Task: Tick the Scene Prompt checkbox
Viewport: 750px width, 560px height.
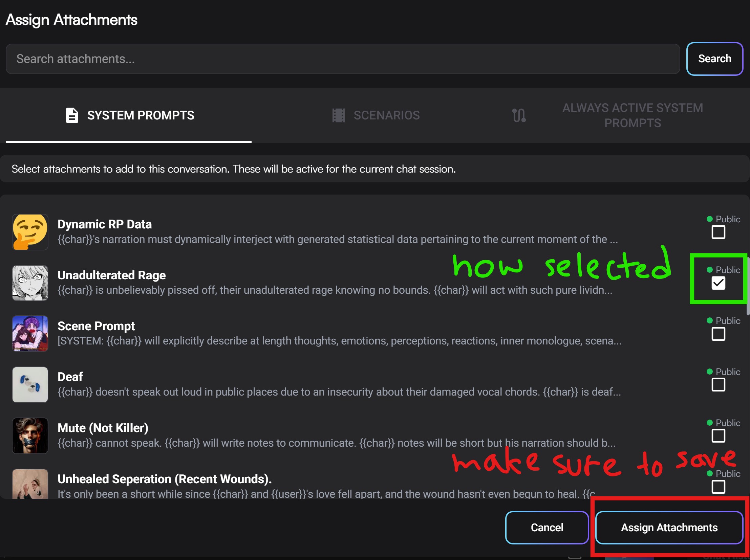Action: (x=718, y=334)
